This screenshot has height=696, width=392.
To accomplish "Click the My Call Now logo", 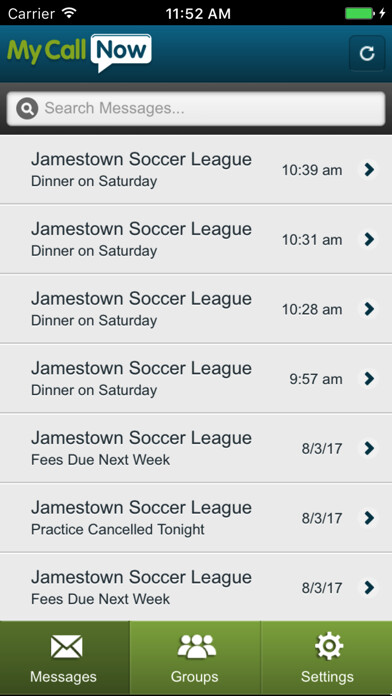I will [79, 52].
